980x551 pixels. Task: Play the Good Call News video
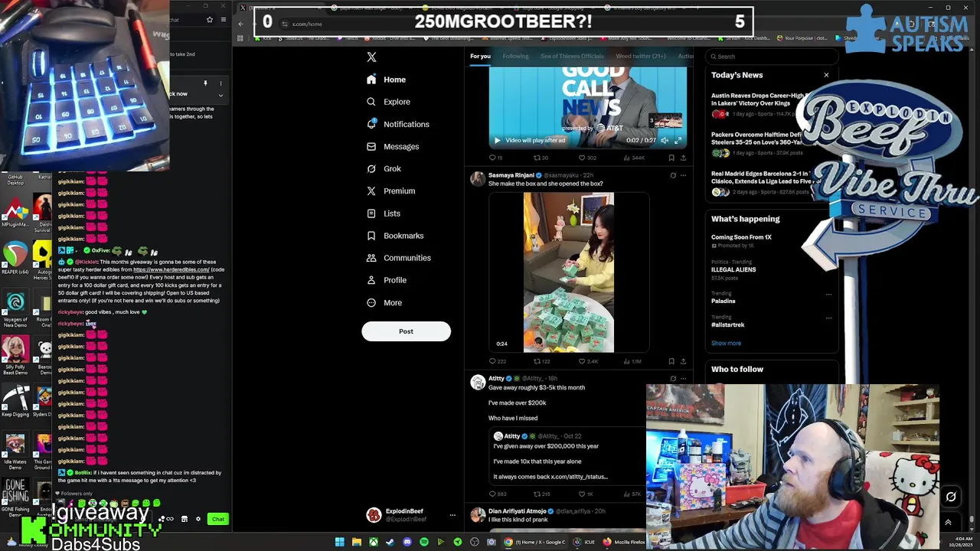click(497, 140)
